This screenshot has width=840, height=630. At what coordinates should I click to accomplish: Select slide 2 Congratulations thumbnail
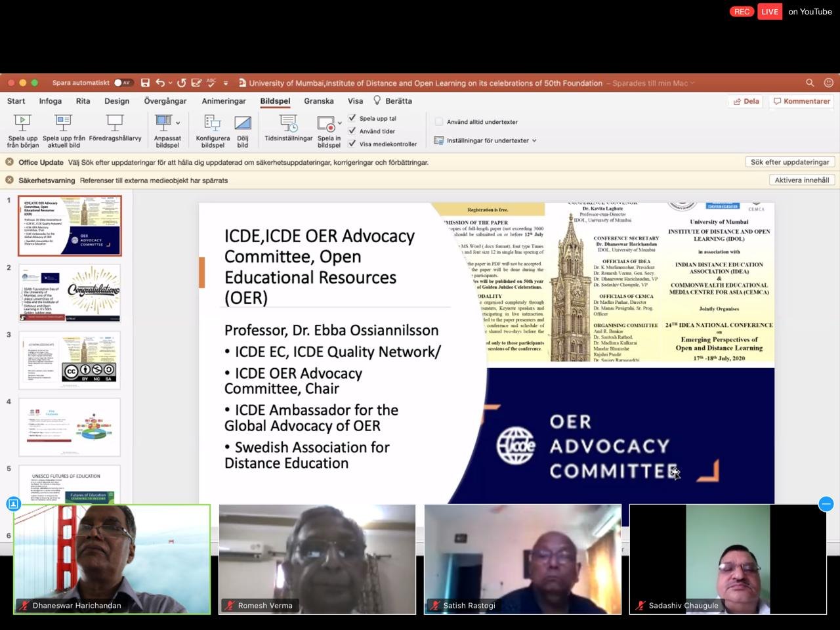click(70, 293)
